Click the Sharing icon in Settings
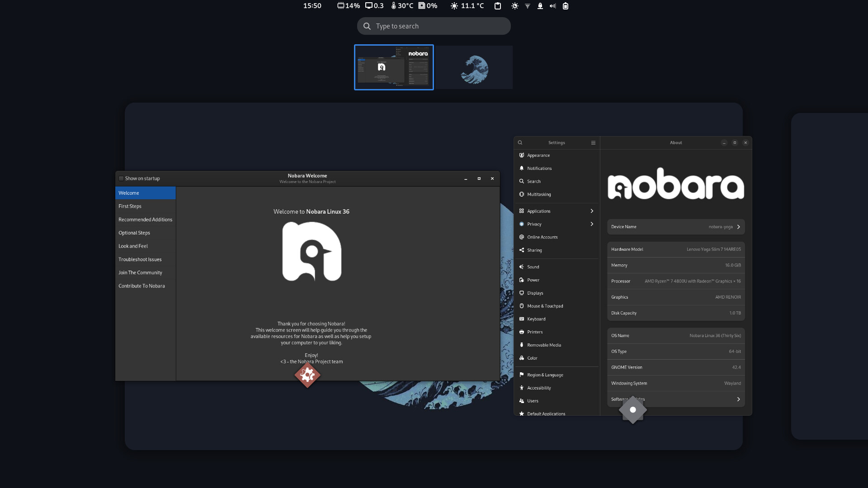The image size is (868, 488). pyautogui.click(x=521, y=250)
